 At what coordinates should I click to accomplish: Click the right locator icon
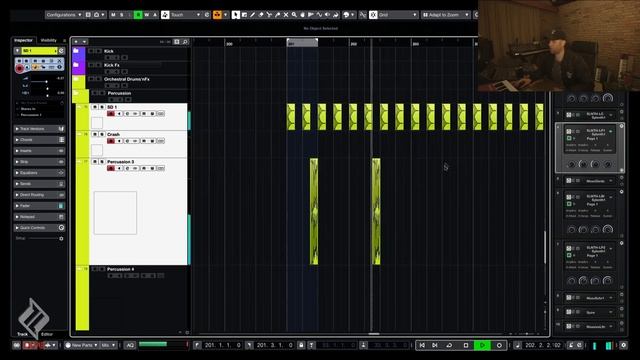[249, 345]
